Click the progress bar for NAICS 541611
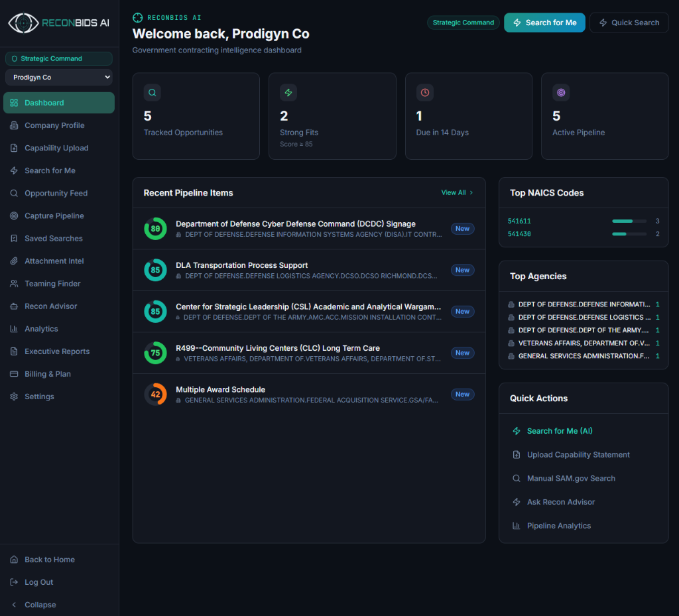 [629, 221]
